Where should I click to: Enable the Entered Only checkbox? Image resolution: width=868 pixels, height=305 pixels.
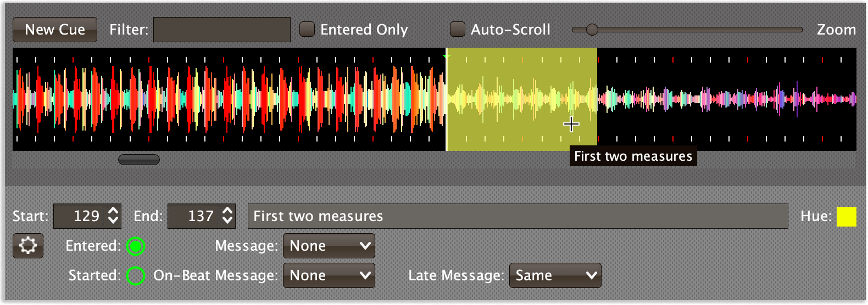pos(307,29)
